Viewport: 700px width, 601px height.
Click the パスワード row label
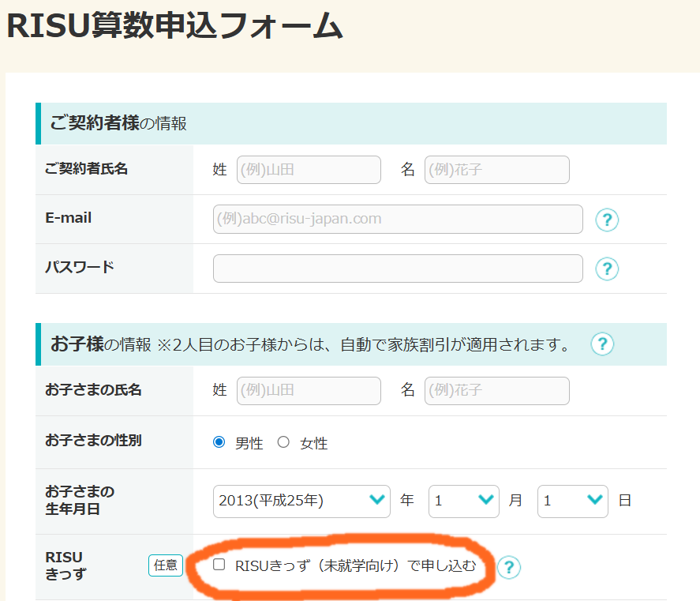tap(80, 267)
